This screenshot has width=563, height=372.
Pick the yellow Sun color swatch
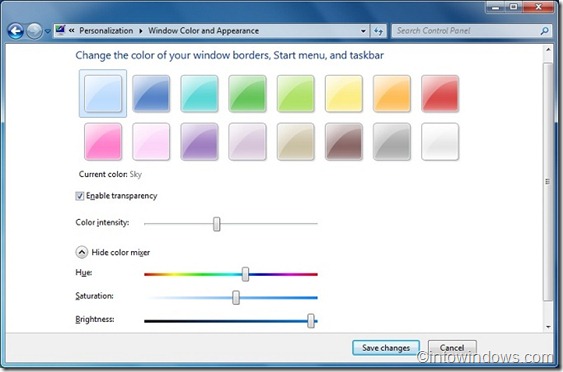(344, 93)
